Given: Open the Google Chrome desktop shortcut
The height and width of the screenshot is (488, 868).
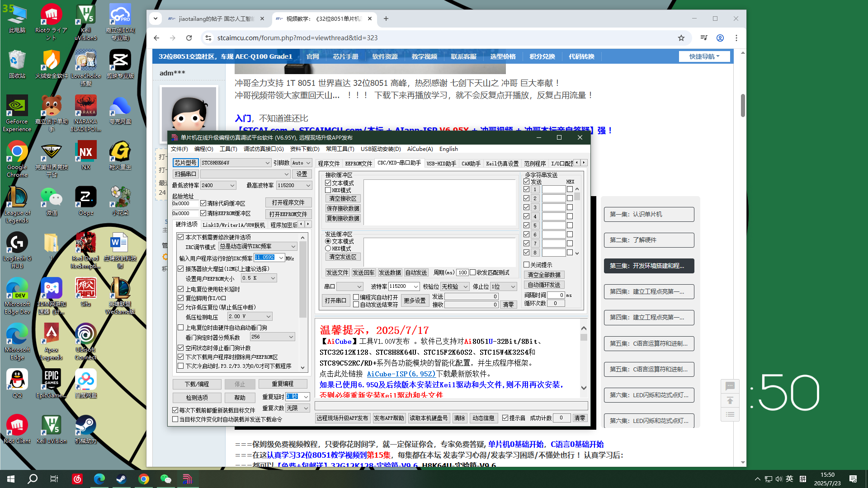Looking at the screenshot, I should [17, 159].
